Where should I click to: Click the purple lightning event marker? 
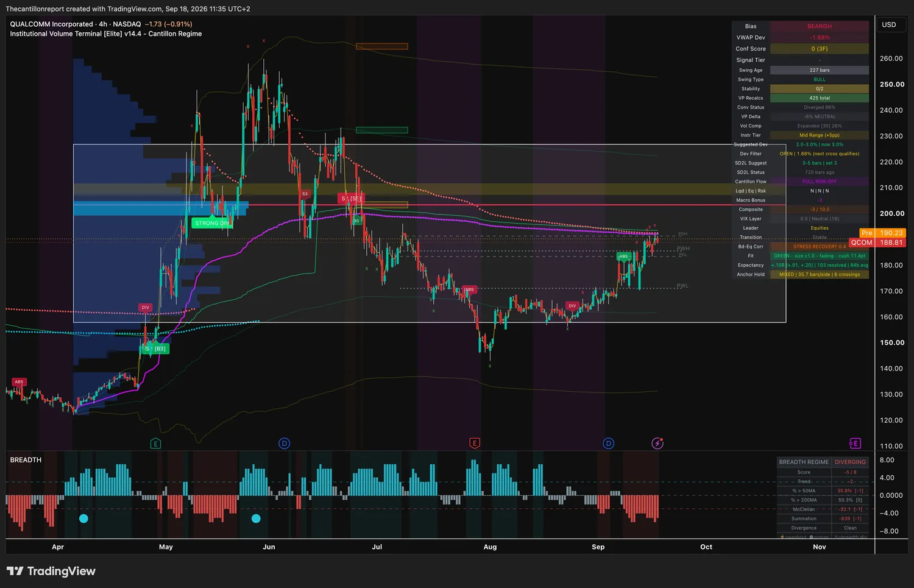click(657, 443)
